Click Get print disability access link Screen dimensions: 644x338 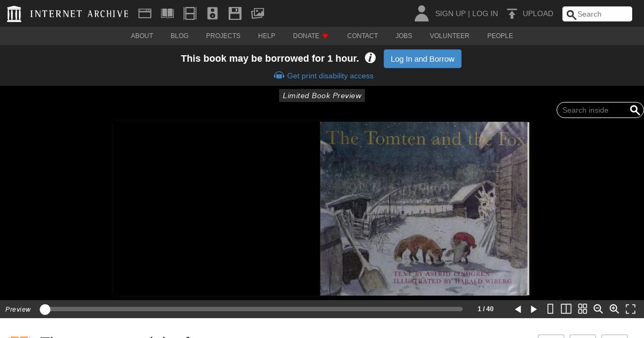pyautogui.click(x=324, y=76)
